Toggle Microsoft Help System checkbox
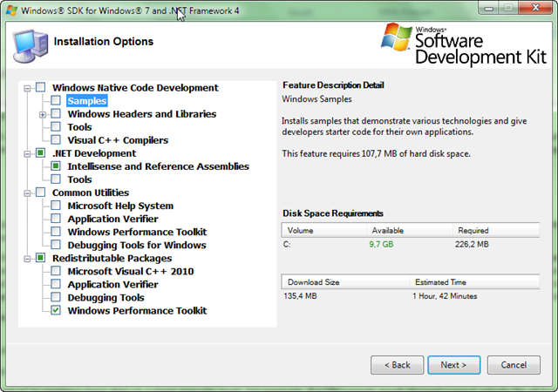Viewport: 558px width, 392px height. click(x=56, y=206)
